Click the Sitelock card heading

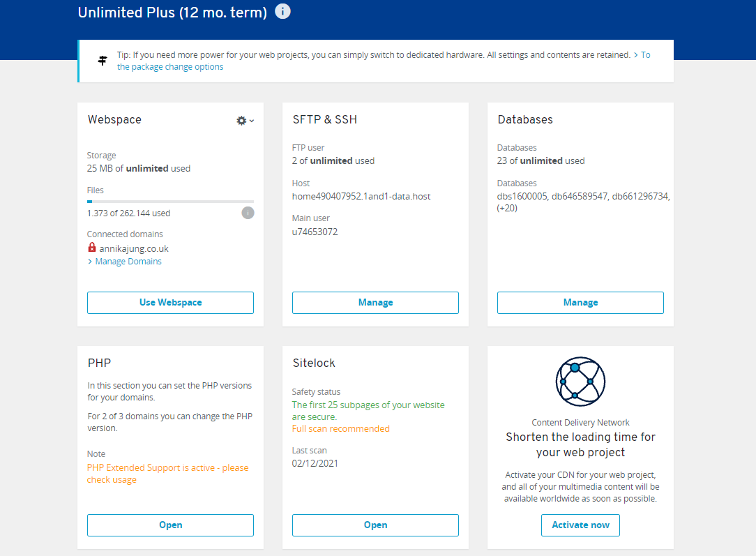(314, 363)
